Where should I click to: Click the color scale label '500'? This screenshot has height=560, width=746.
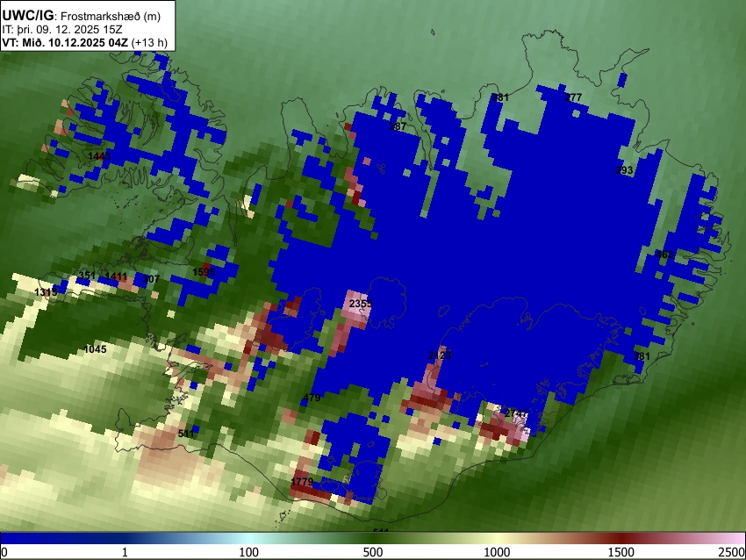373,552
